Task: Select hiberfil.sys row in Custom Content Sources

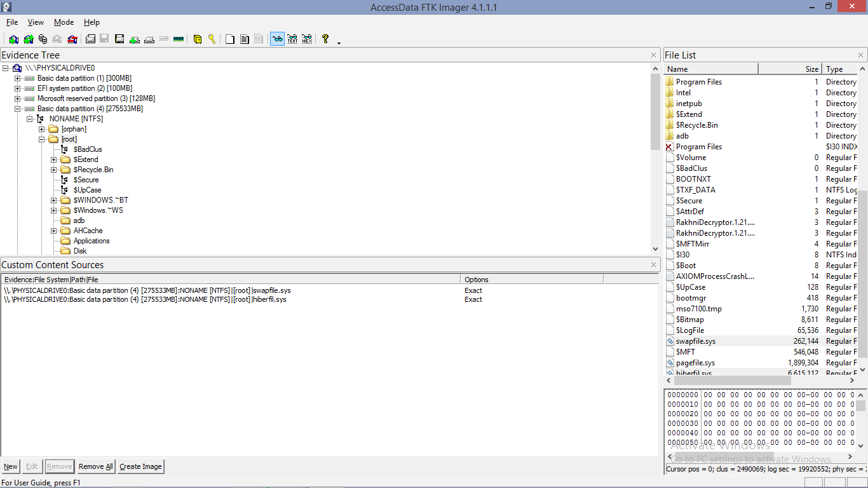Action: click(329, 299)
